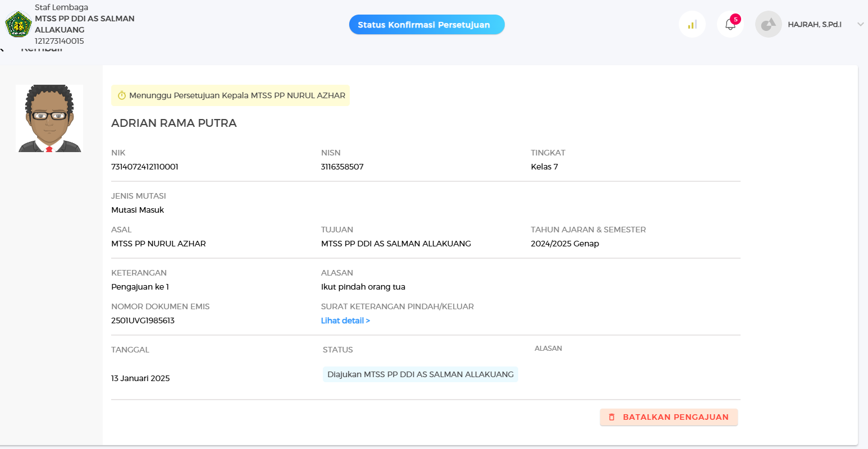
Task: Click the NISN value 3116358507
Action: point(342,167)
